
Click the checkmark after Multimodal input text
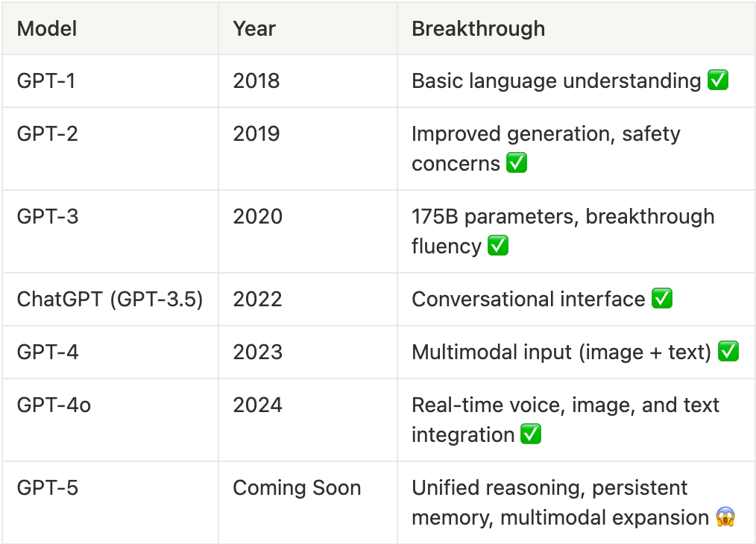tap(728, 351)
